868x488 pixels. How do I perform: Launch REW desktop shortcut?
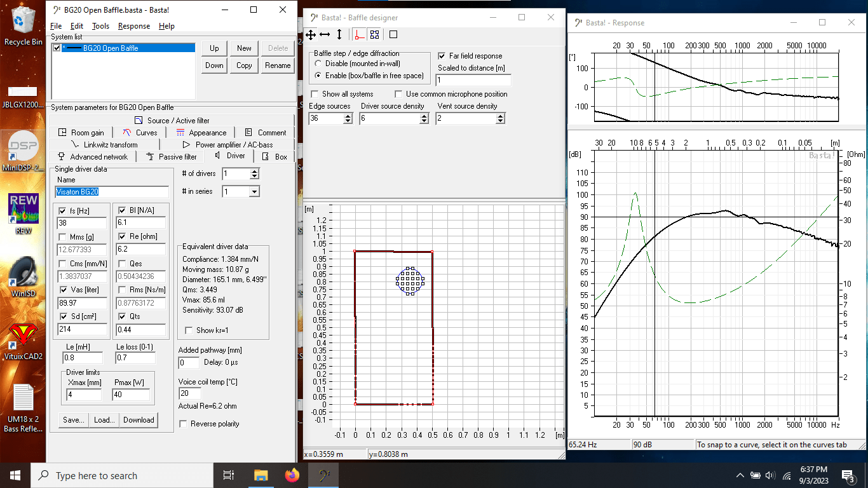pyautogui.click(x=24, y=214)
